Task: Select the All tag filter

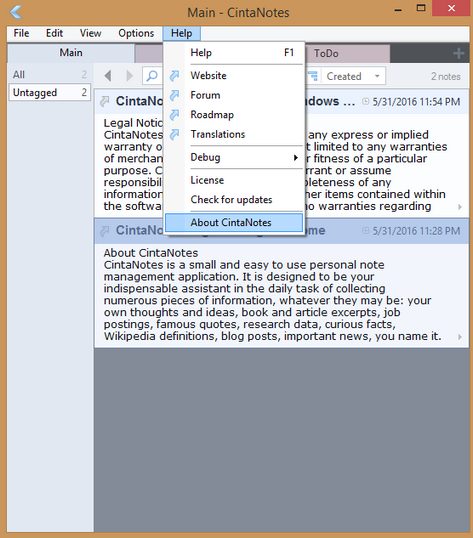Action: 50,74
